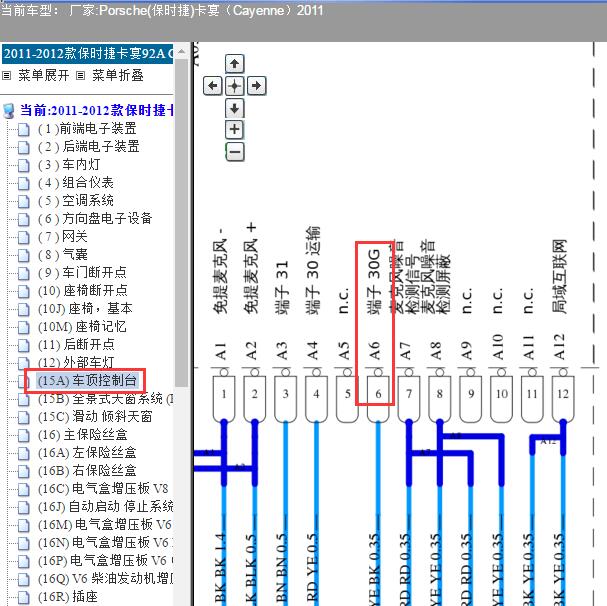
Task: Click pin label A1 免提麦克风 -
Action: click(x=220, y=294)
